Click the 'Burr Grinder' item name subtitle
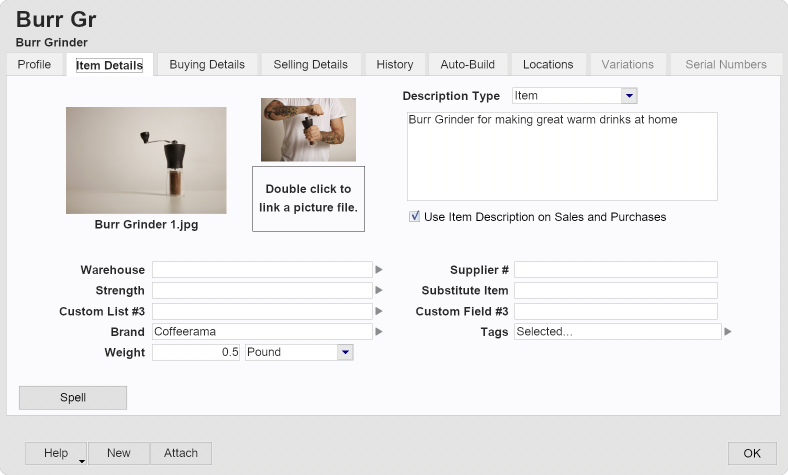Screen dimensions: 788x475 coord(52,42)
